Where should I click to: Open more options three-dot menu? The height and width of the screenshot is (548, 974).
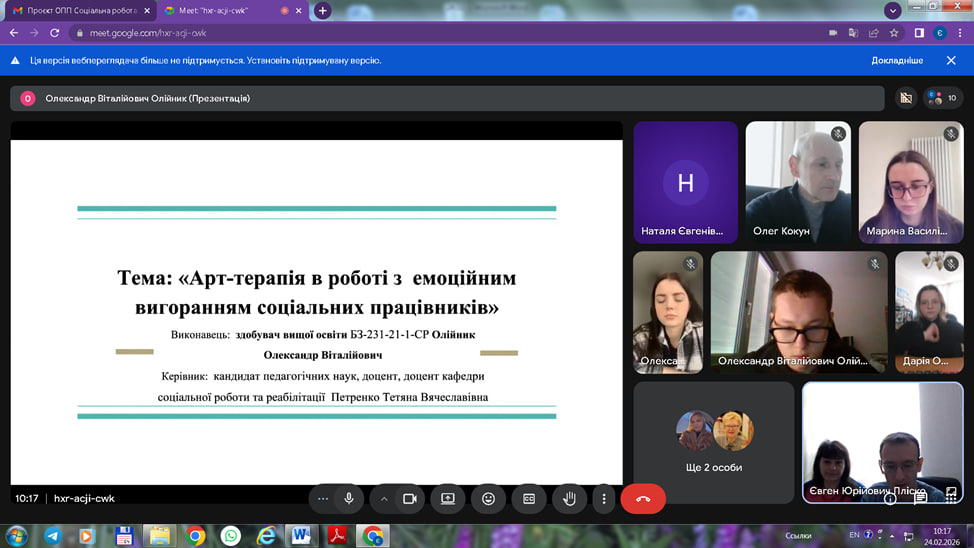coord(604,498)
